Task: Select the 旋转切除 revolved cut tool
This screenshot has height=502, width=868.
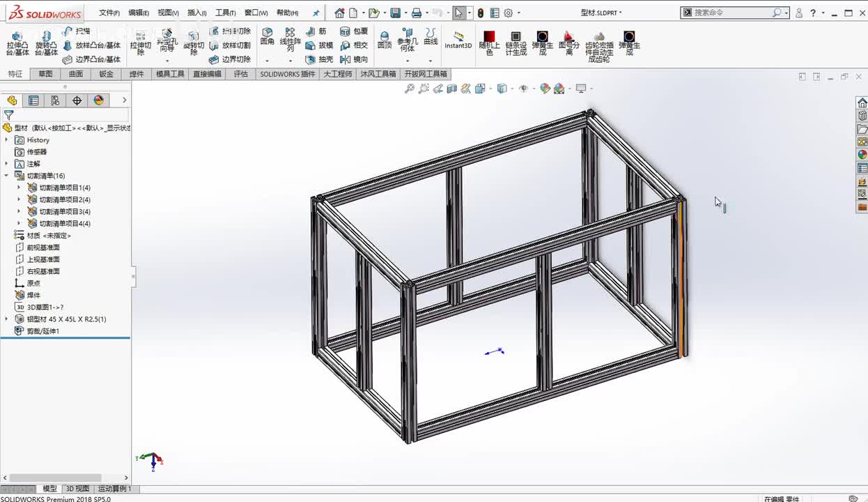Action: 194,43
